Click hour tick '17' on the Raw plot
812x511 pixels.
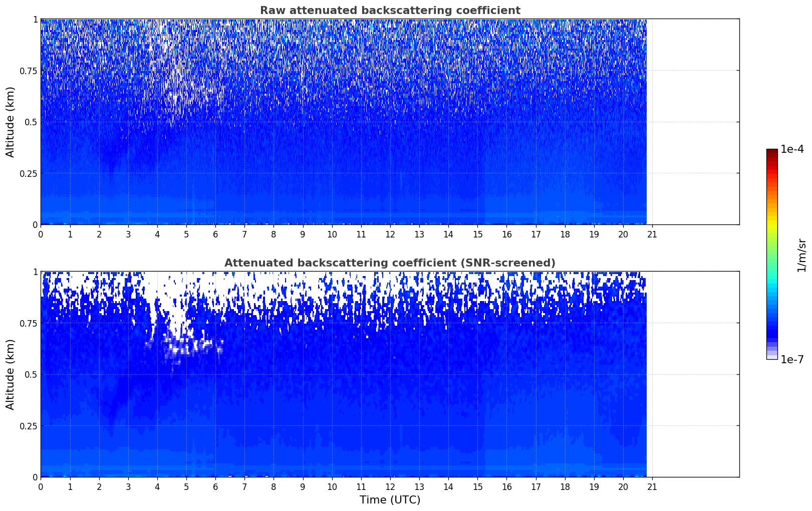tap(536, 234)
